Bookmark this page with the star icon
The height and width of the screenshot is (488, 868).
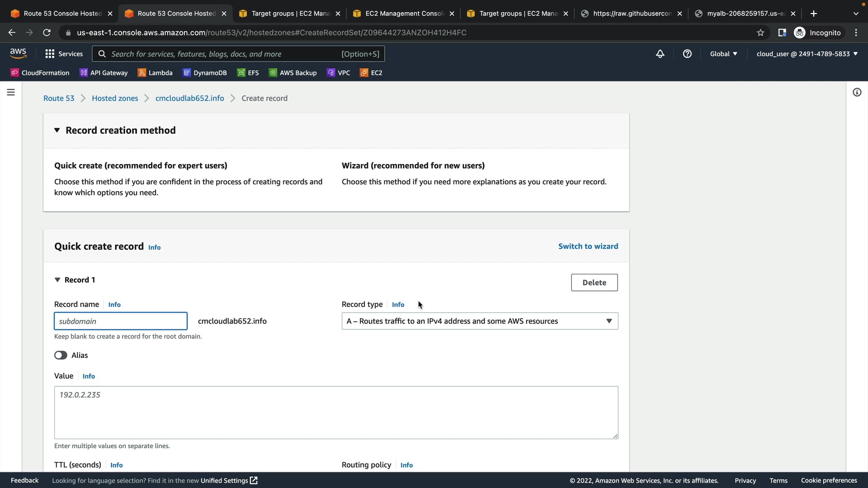(x=760, y=33)
